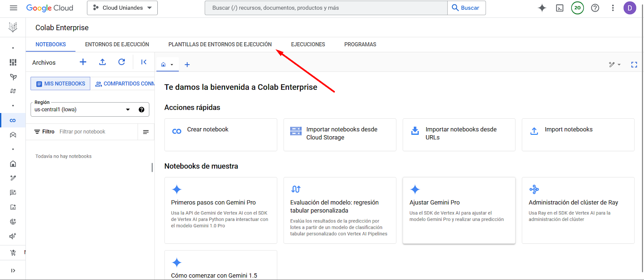Open PLANTILLAS DE ENTORNOS DE EJECUCIÓN tab
Viewport: 644px width, 280px height.
tap(220, 44)
